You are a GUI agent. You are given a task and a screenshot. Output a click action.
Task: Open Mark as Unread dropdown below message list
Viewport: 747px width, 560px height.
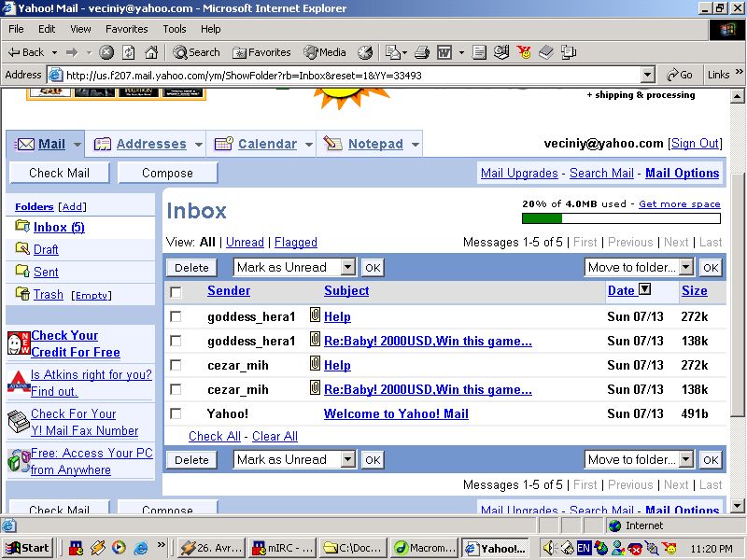tap(294, 459)
